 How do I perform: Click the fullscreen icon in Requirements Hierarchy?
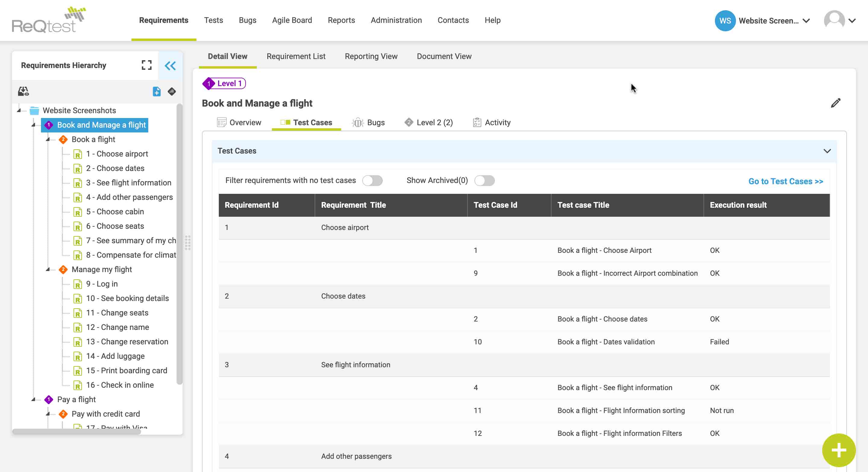coord(146,65)
